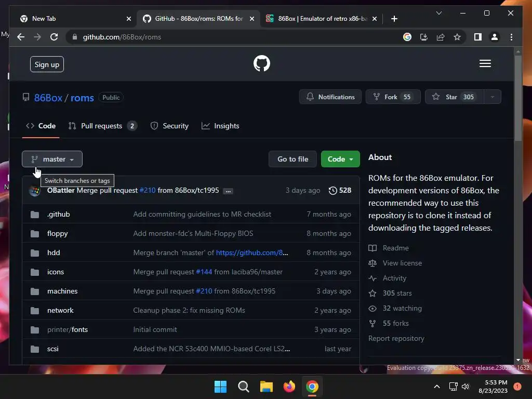
Task: Open the .github folder
Action: (x=58, y=214)
